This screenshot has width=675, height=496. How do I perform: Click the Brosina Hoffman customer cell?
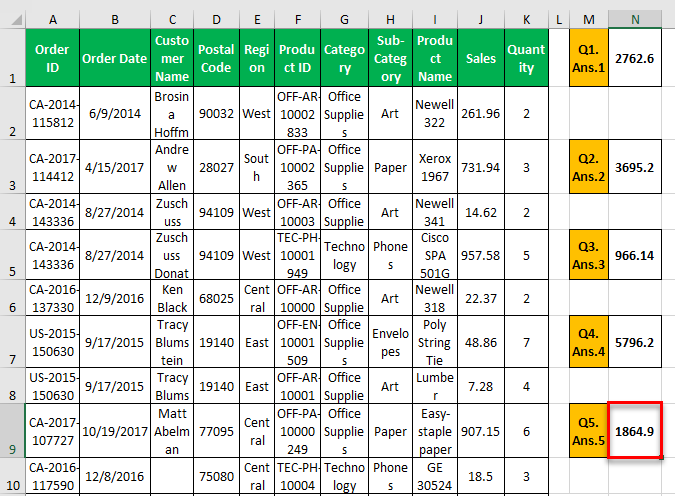(x=172, y=113)
